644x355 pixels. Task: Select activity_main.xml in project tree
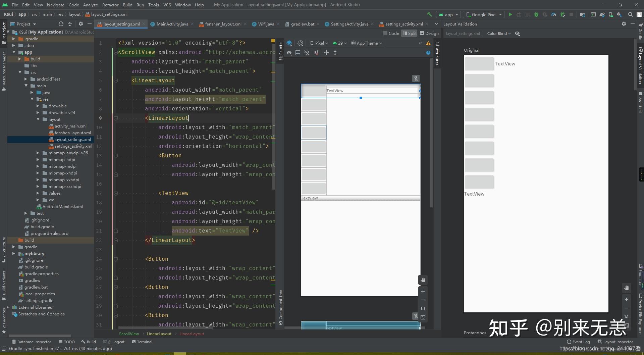[x=70, y=126]
